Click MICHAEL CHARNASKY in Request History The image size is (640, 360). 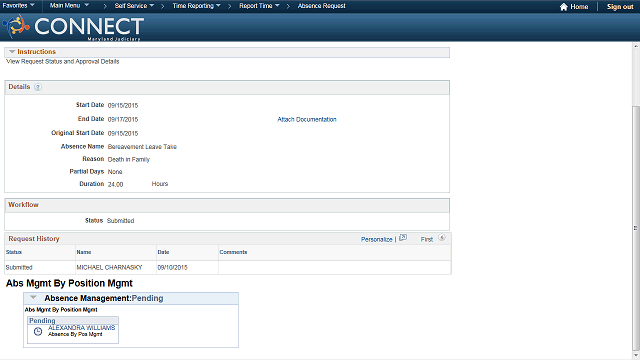tap(109, 267)
